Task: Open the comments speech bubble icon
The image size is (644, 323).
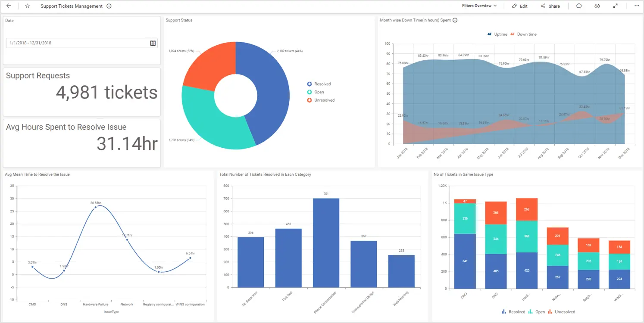Action: (x=579, y=6)
